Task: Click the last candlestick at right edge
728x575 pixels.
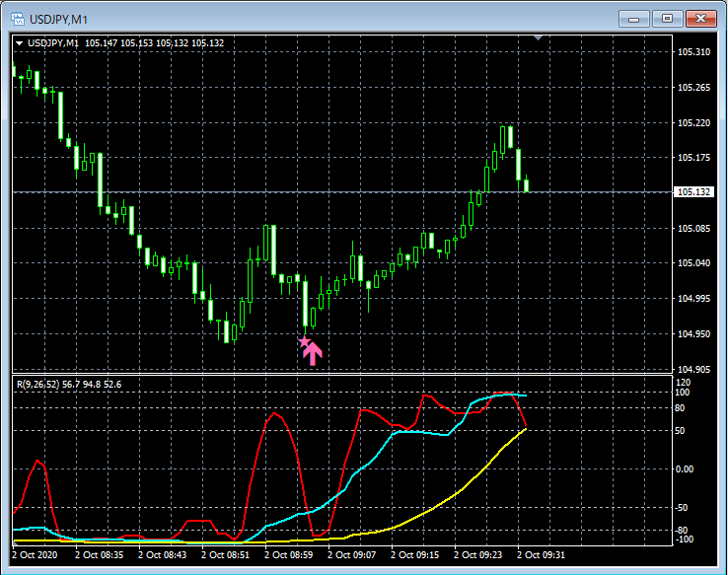Action: pos(527,185)
